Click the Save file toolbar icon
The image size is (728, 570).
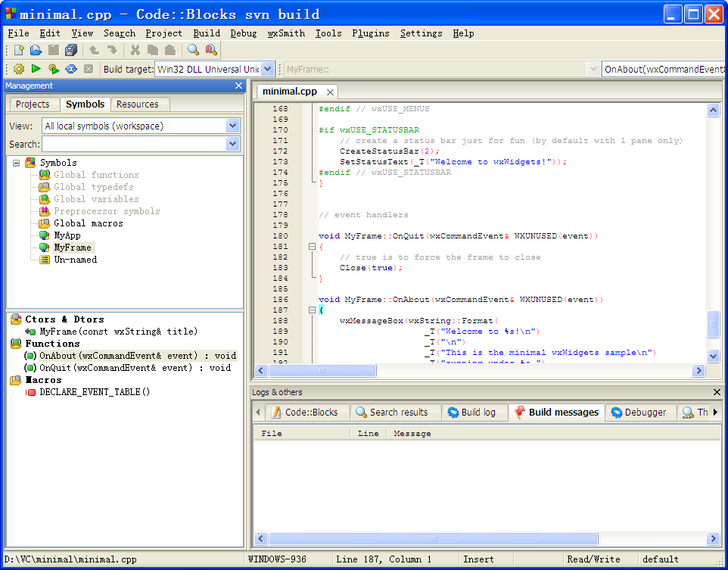coord(54,50)
